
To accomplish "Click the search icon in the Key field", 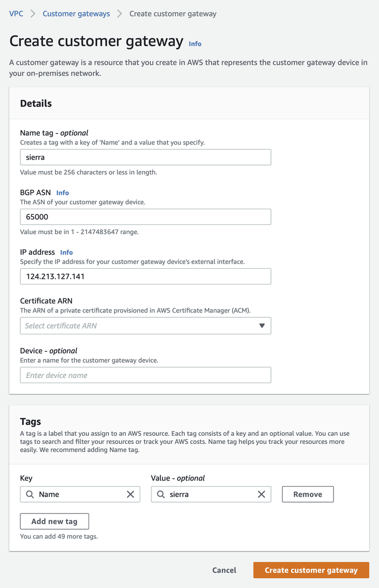I will point(30,494).
